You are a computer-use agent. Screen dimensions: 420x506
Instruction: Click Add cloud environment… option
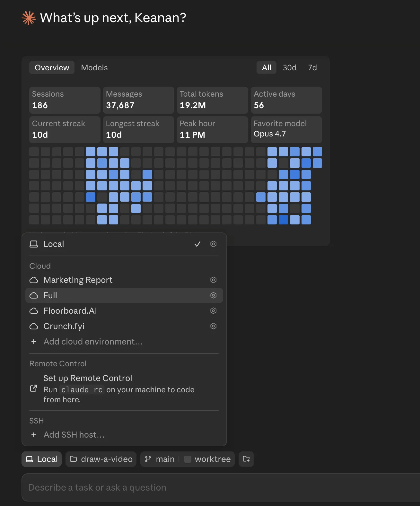(124, 342)
